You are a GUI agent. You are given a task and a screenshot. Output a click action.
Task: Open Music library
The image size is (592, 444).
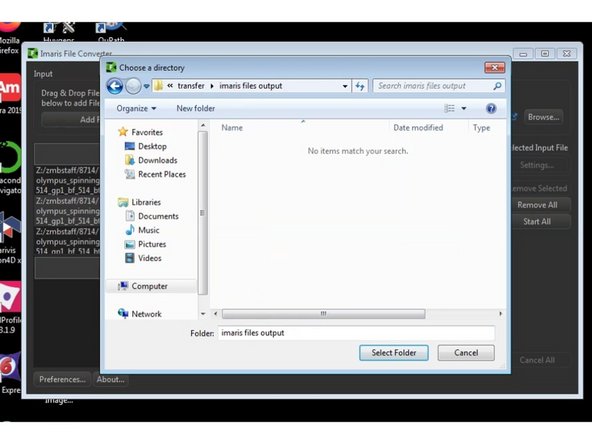(x=142, y=230)
